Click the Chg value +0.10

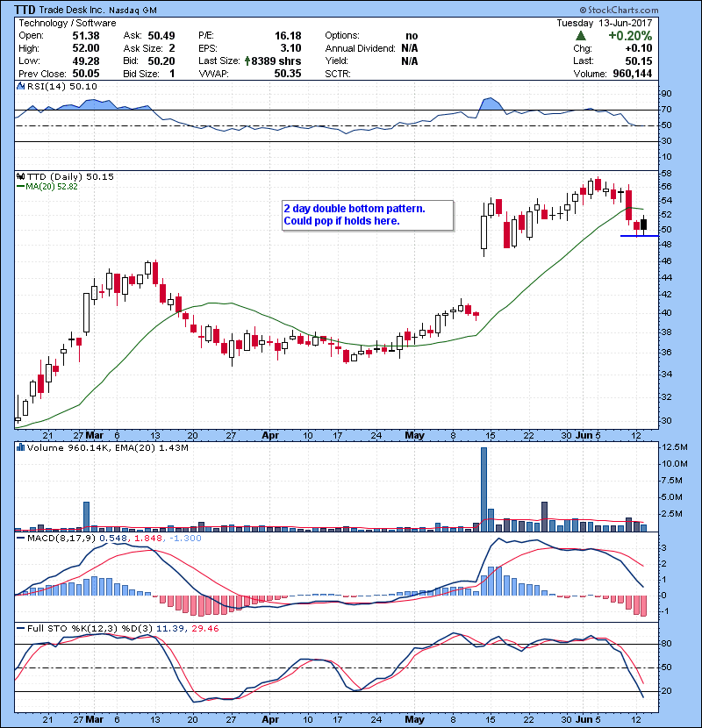click(638, 48)
